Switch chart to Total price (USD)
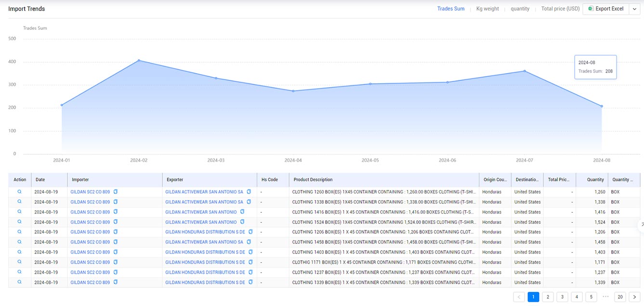The height and width of the screenshot is (306, 644). coord(560,9)
